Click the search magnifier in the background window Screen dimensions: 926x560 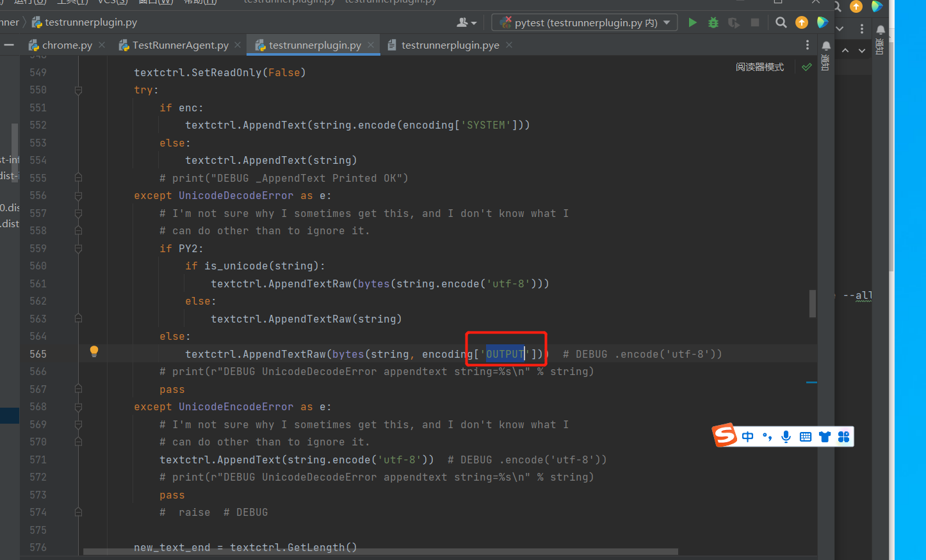[838, 6]
